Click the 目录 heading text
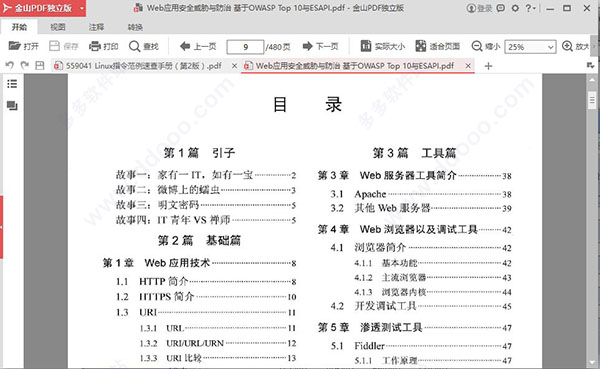 [x=307, y=104]
